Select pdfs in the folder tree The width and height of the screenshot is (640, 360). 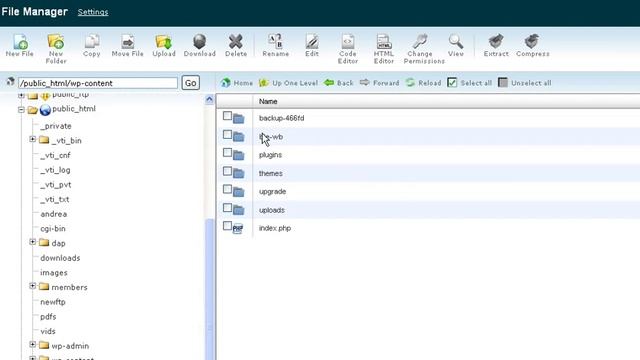coord(48,317)
